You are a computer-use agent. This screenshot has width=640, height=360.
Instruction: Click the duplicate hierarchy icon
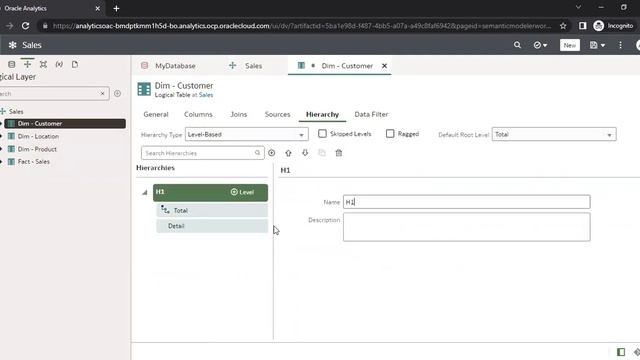[x=322, y=153]
